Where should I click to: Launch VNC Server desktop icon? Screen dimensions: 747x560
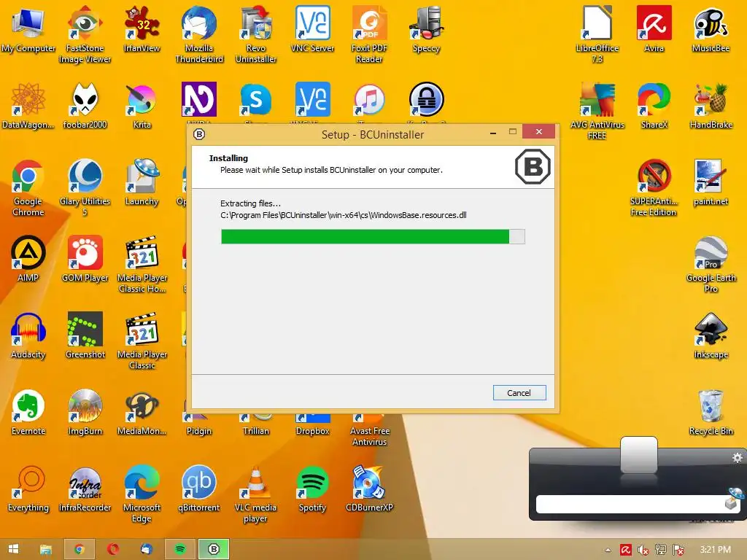click(x=312, y=30)
